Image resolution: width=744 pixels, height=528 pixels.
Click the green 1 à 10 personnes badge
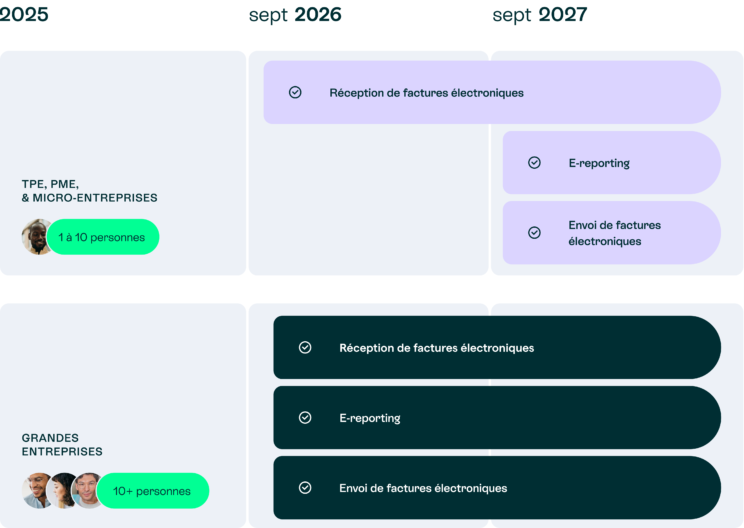pyautogui.click(x=103, y=237)
